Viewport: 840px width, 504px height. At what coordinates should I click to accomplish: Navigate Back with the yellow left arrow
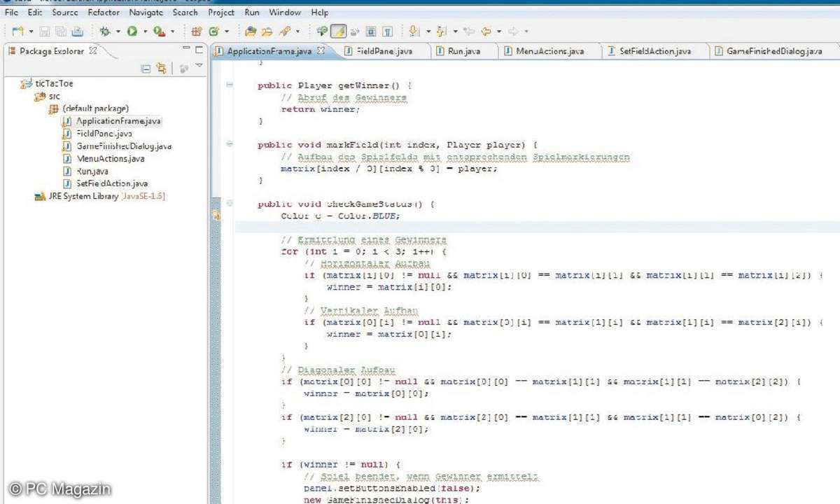coord(485,31)
